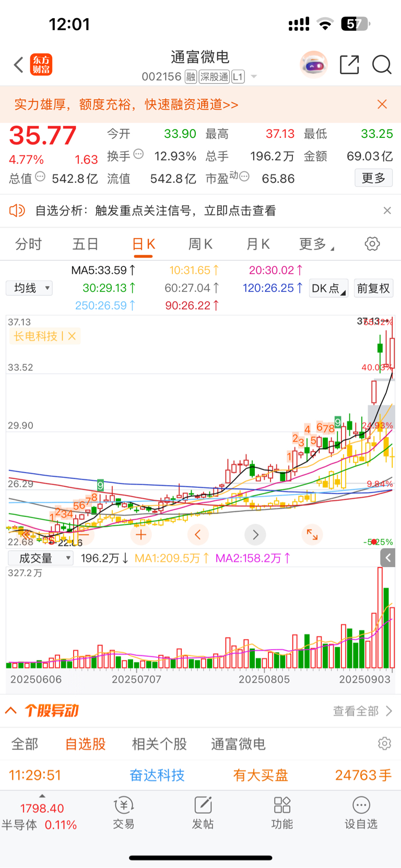
Task: Show 总值 info bubble
Action: coord(40,177)
